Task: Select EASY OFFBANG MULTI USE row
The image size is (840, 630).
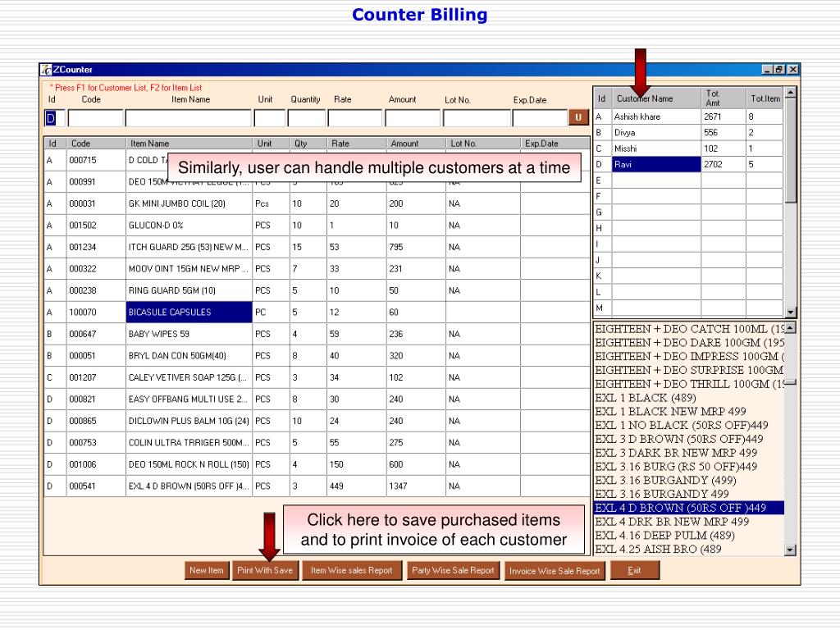Action: point(317,399)
